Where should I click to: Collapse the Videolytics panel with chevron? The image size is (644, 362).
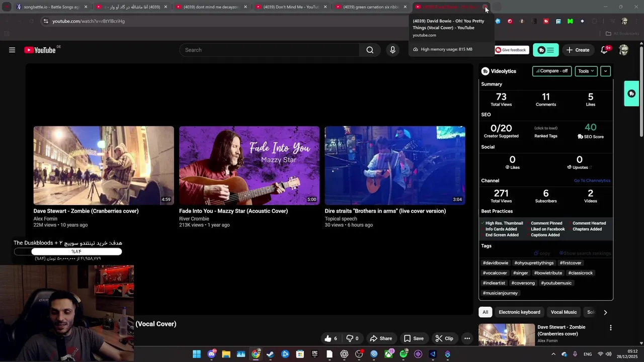(x=606, y=71)
